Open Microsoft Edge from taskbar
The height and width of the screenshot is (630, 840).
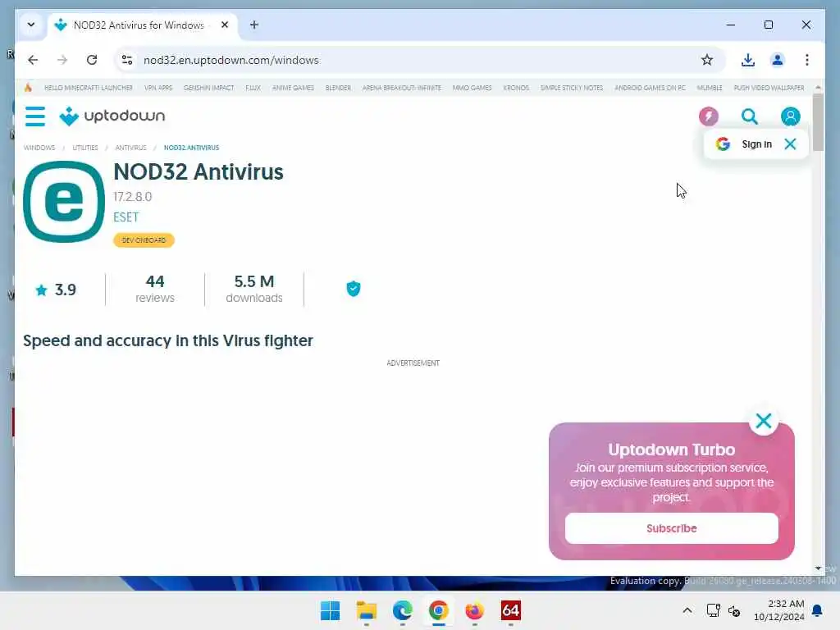coord(402,610)
